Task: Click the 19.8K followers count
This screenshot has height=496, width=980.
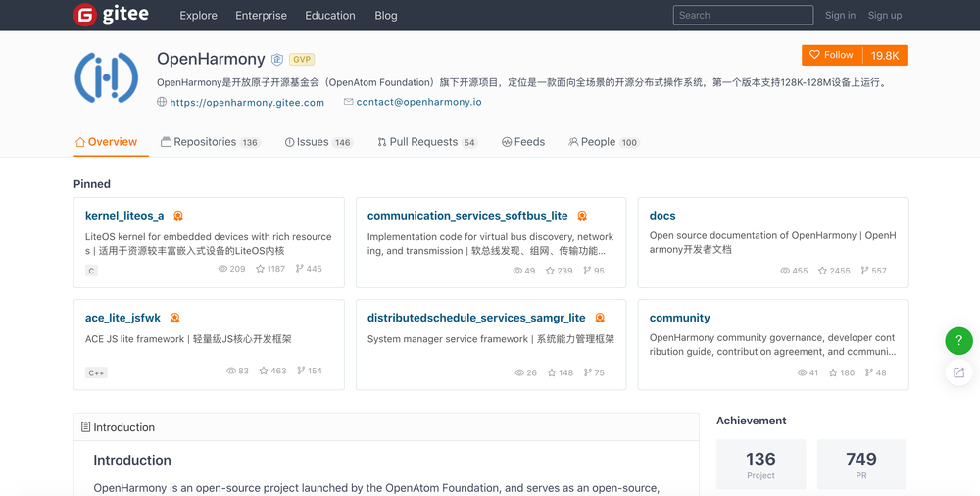Action: [885, 55]
